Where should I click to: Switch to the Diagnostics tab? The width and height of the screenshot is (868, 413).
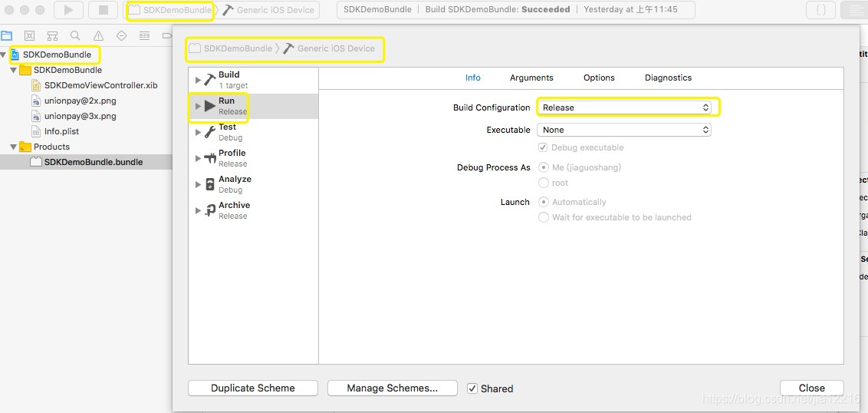668,78
